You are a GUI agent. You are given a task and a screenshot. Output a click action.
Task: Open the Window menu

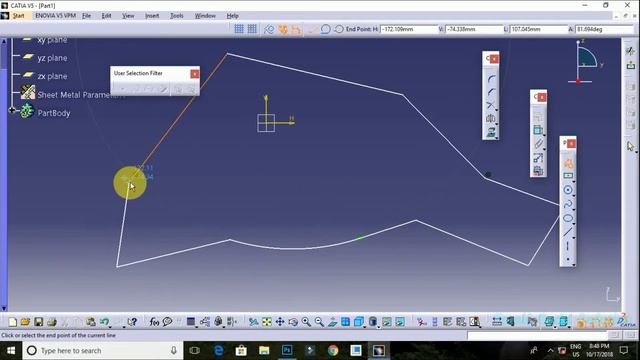tap(205, 16)
